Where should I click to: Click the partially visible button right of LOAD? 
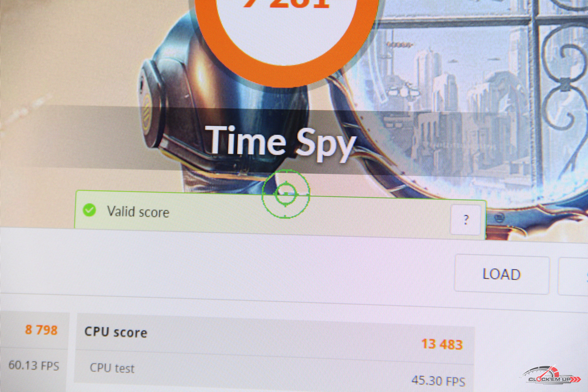pos(573,277)
